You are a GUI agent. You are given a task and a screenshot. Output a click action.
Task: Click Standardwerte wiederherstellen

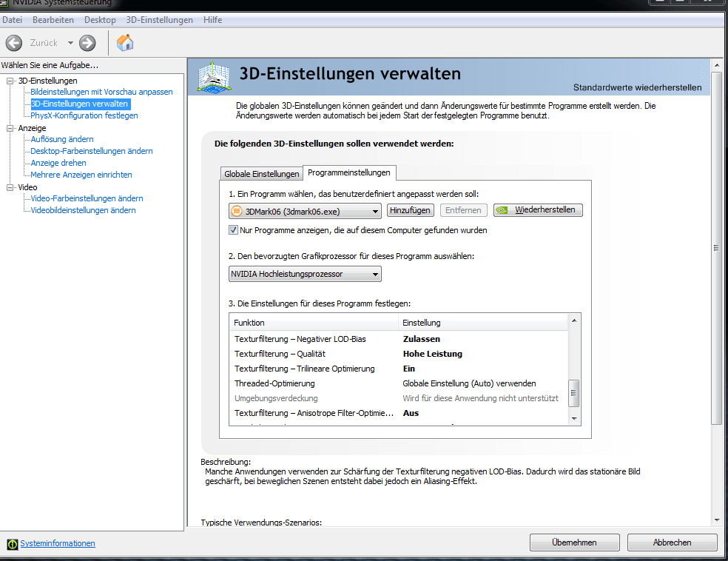pyautogui.click(x=638, y=88)
